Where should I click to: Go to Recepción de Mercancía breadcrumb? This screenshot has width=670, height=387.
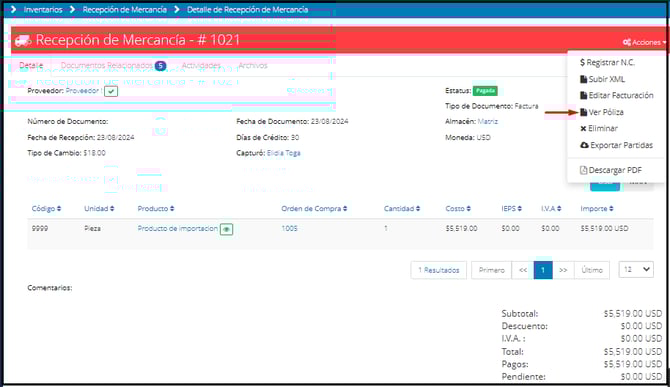125,9
